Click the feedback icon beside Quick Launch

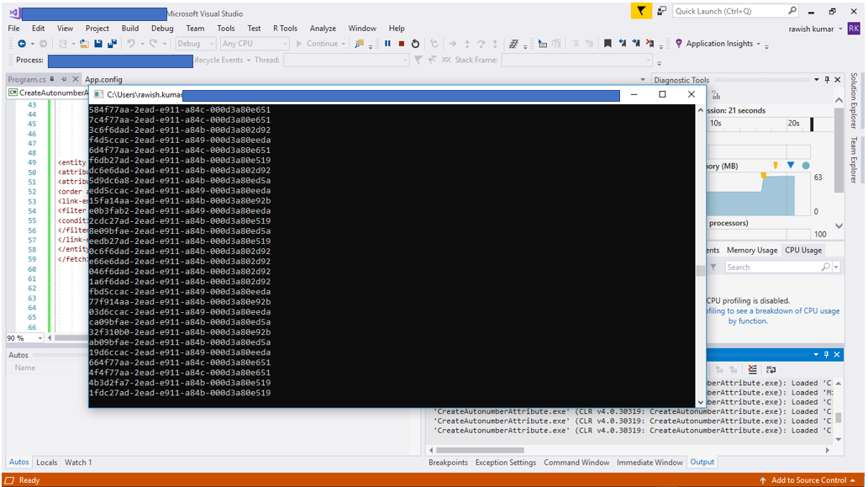(x=662, y=11)
